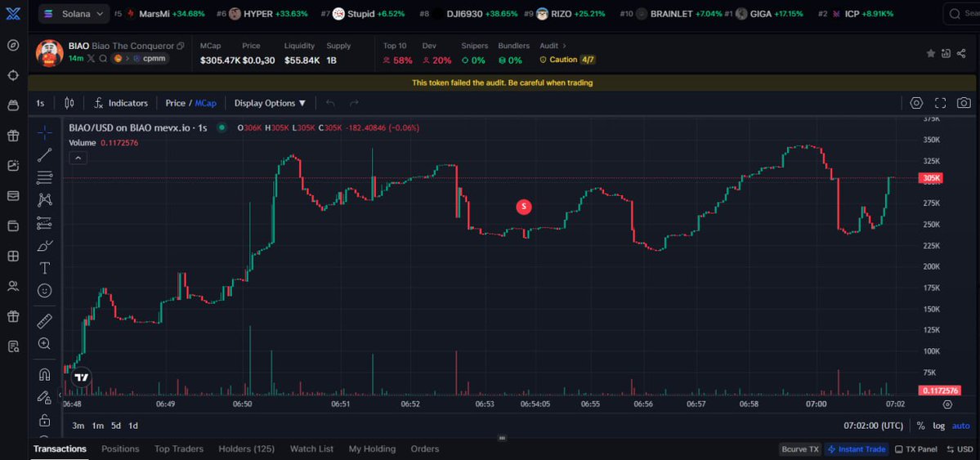Open chart settings hexagon icon

tap(916, 103)
